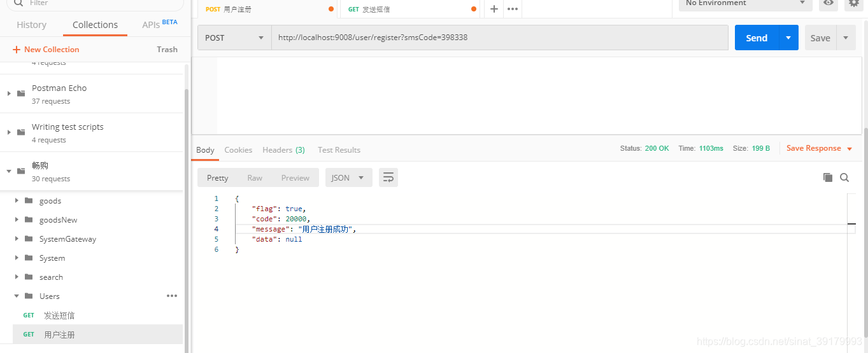The image size is (868, 353).
Task: Expand the Writing test scripts collection
Action: coord(9,132)
